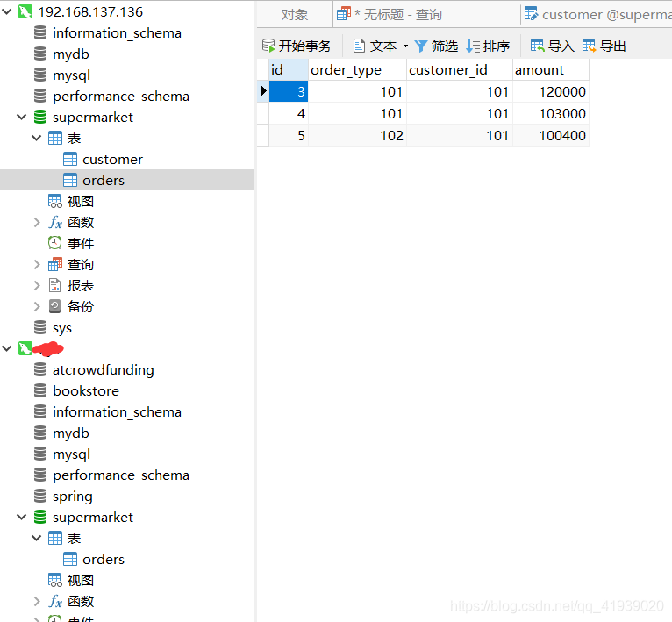Select the sys database in tree
This screenshot has width=672, height=622.
click(x=62, y=328)
